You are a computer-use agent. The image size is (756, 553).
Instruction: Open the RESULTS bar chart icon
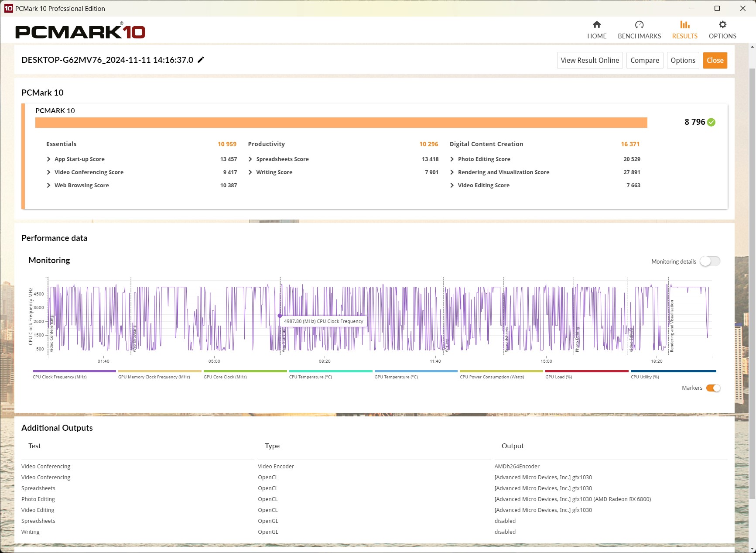pyautogui.click(x=684, y=24)
